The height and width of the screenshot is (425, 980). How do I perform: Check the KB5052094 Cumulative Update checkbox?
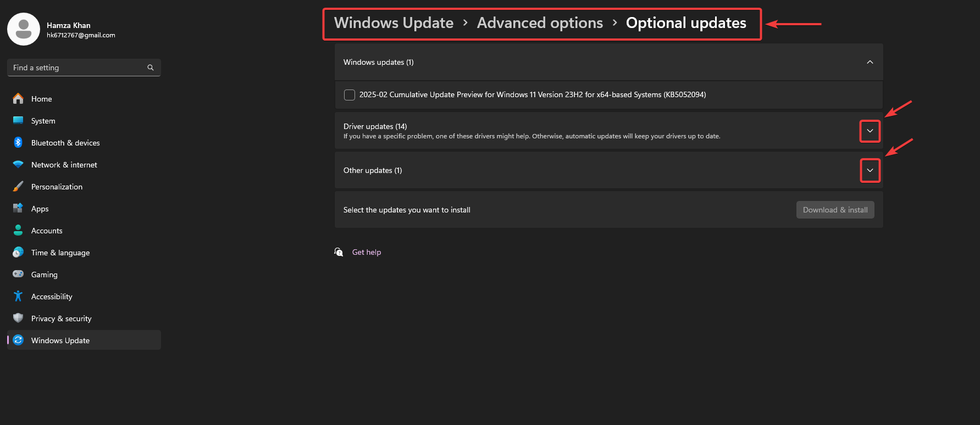click(x=350, y=95)
